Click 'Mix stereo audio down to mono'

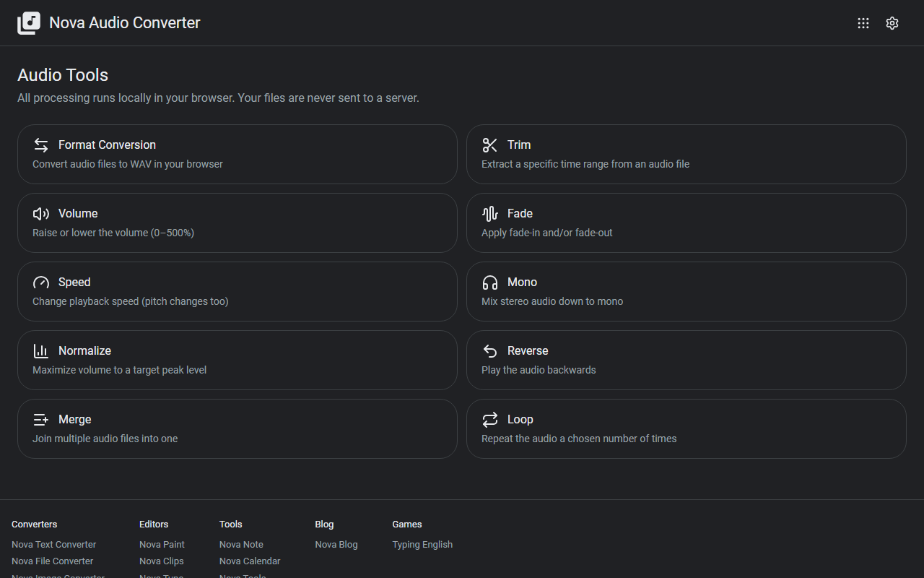(552, 301)
